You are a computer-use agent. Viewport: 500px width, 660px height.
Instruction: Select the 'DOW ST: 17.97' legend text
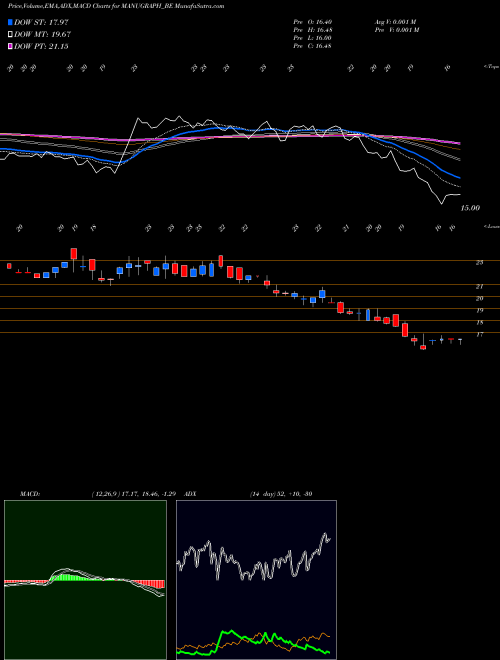(x=41, y=22)
